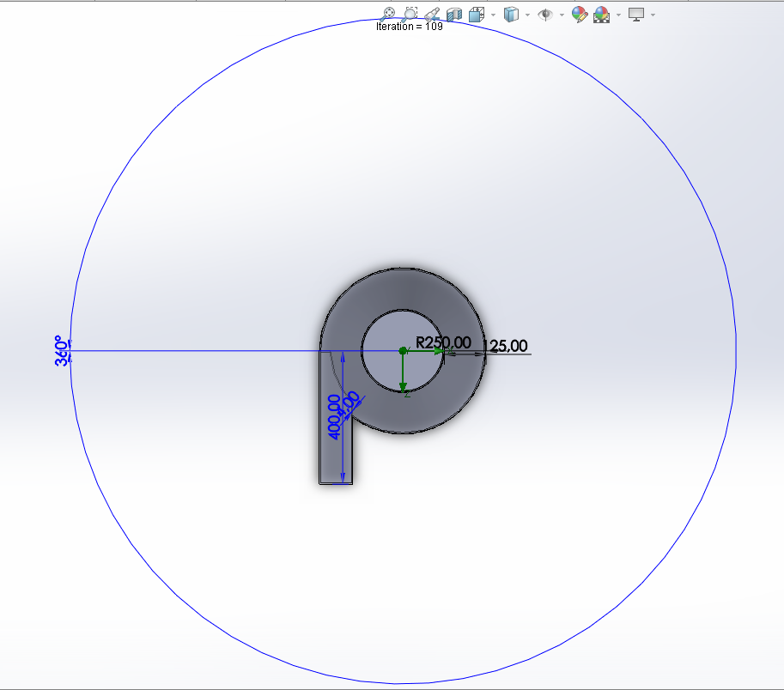The width and height of the screenshot is (784, 690).
Task: Click the green origin point of the model
Action: tap(403, 349)
